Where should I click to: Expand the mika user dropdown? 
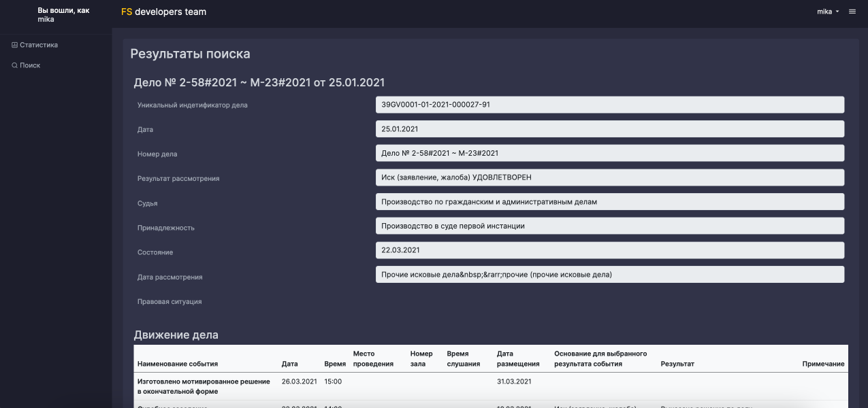coord(828,12)
